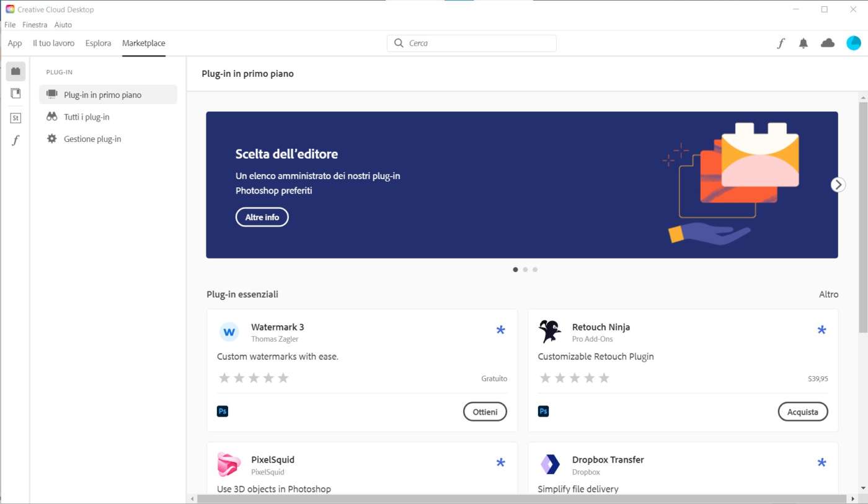Click the Retouch Ninja featured asterisk badge
This screenshot has height=504, width=868.
822,330
